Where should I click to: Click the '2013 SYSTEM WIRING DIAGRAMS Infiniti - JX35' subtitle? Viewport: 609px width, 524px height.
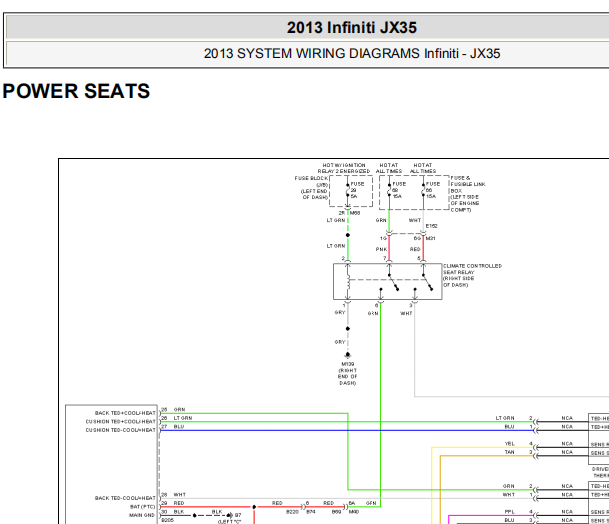coord(351,53)
